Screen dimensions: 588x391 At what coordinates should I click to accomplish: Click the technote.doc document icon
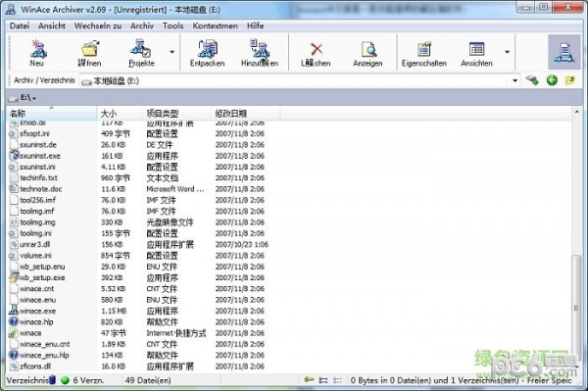click(14, 188)
